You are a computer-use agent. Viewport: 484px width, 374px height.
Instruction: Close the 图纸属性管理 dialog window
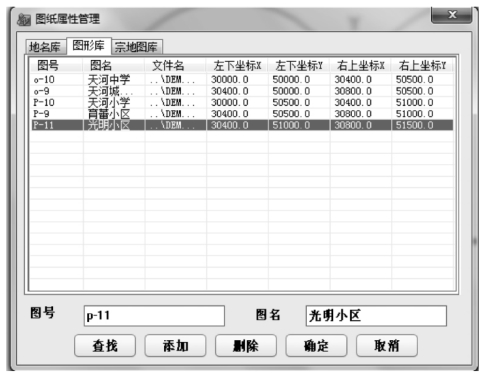tap(452, 15)
